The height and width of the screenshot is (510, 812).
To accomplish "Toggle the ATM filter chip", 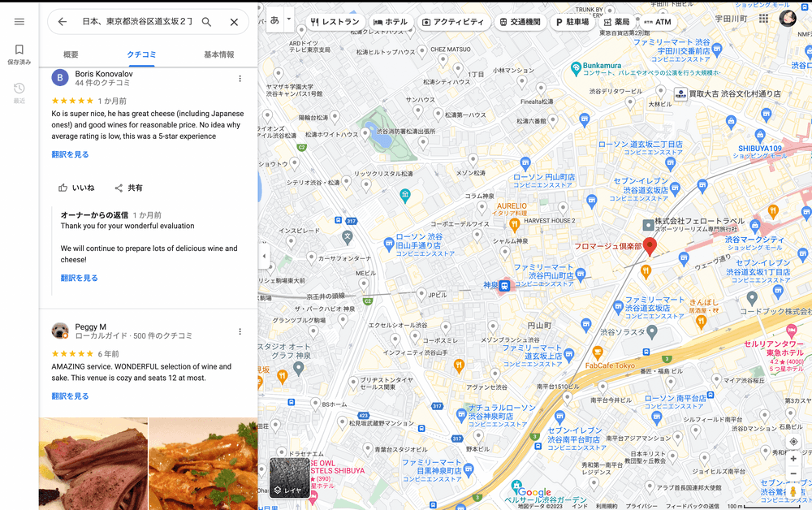I will 656,22.
